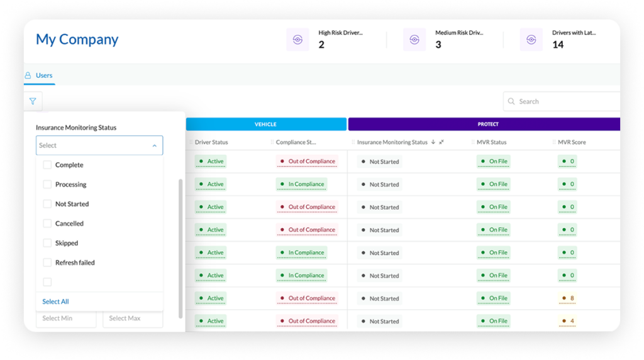Click the Medium Risk Drivers icon
Image resolution: width=644 pixels, height=360 pixels.
(414, 39)
